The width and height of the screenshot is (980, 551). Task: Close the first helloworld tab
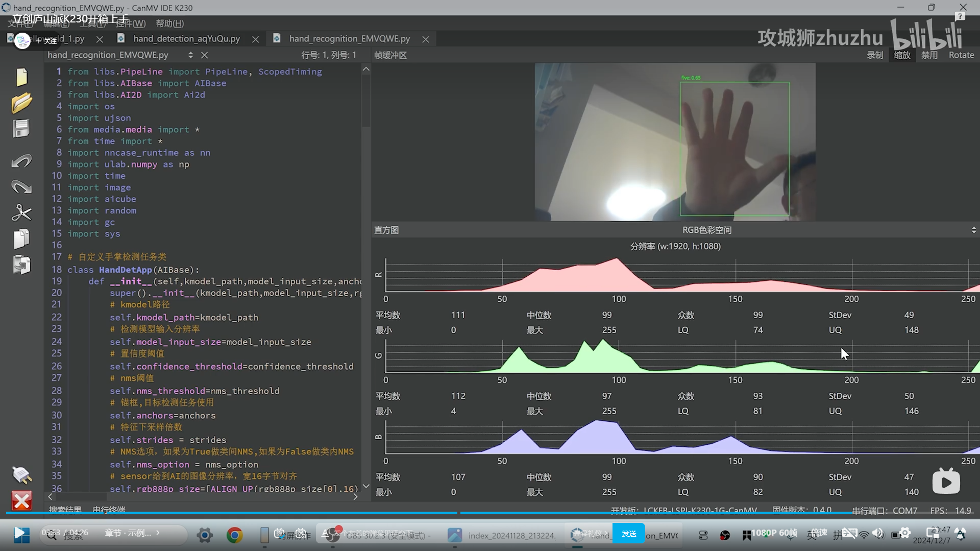[x=100, y=39]
